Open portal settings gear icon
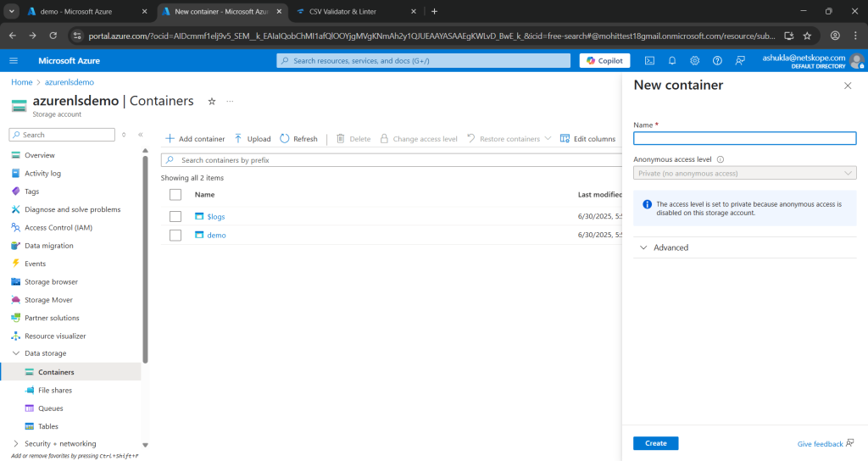 tap(695, 61)
